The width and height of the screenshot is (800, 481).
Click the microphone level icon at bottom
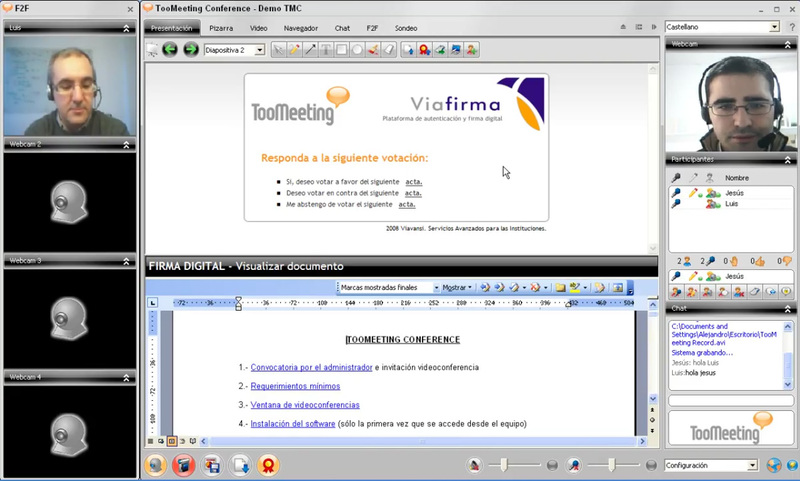(574, 465)
